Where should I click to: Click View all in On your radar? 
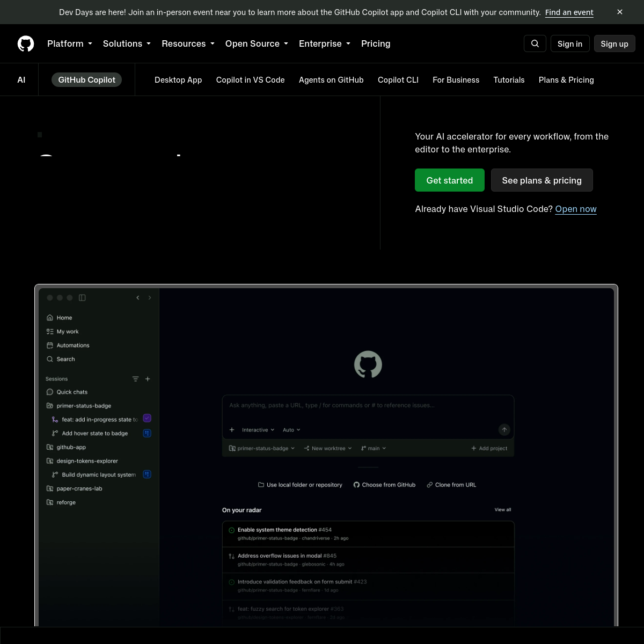[503, 510]
